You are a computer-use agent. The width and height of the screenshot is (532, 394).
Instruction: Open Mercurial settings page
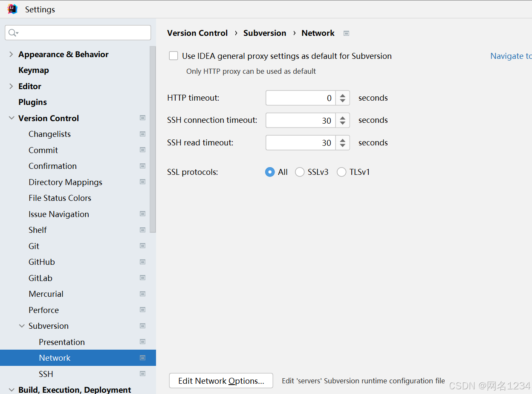[x=46, y=294]
